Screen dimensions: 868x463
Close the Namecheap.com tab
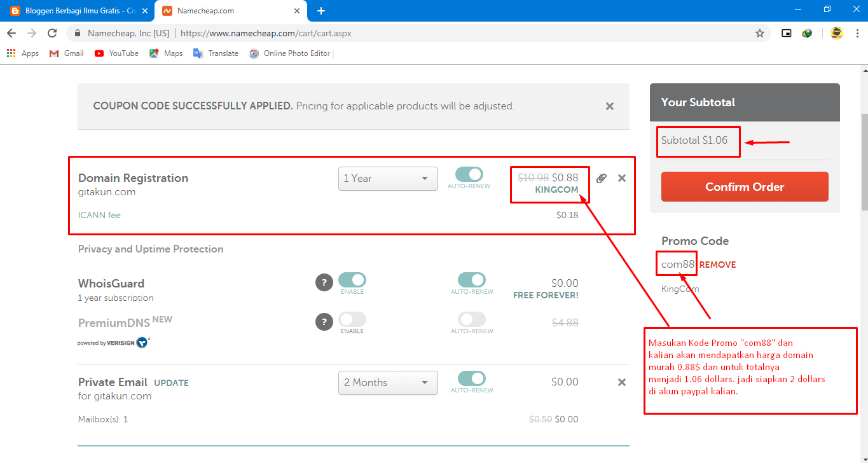pyautogui.click(x=297, y=11)
